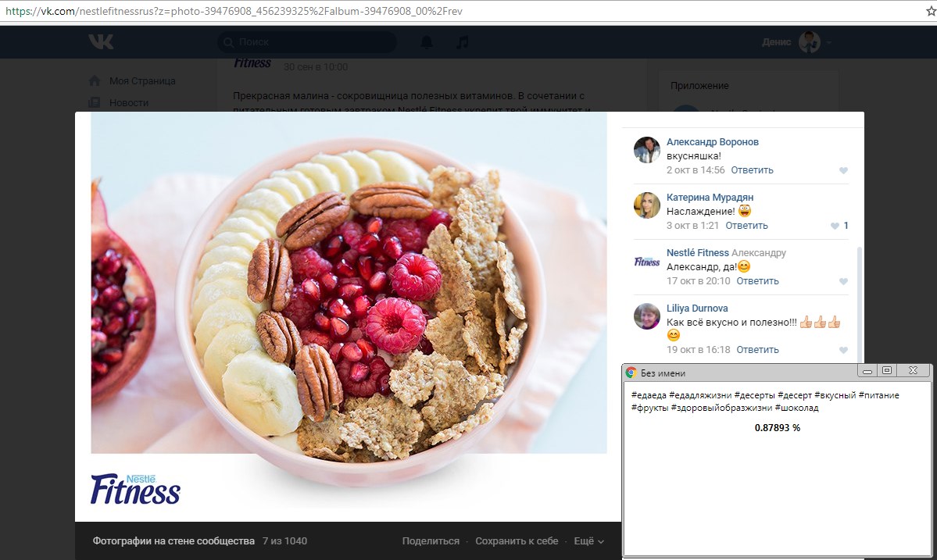Image resolution: width=937 pixels, height=560 pixels.
Task: Click the Без имени window title
Action: [x=663, y=373]
